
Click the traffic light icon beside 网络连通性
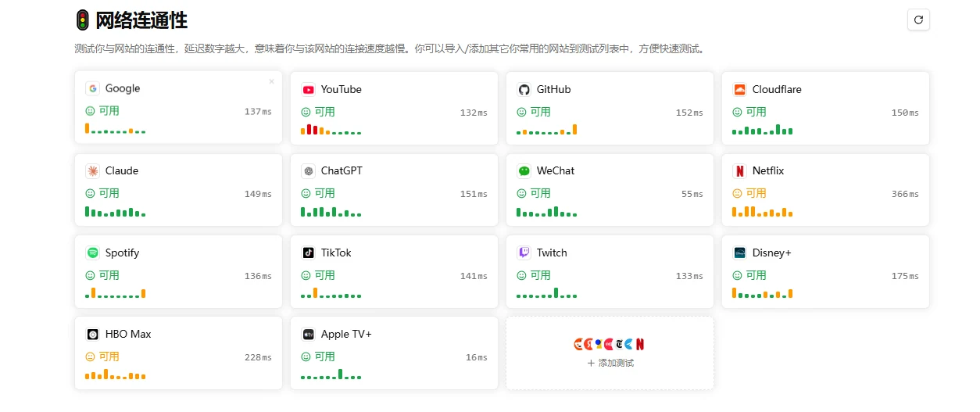pyautogui.click(x=83, y=20)
